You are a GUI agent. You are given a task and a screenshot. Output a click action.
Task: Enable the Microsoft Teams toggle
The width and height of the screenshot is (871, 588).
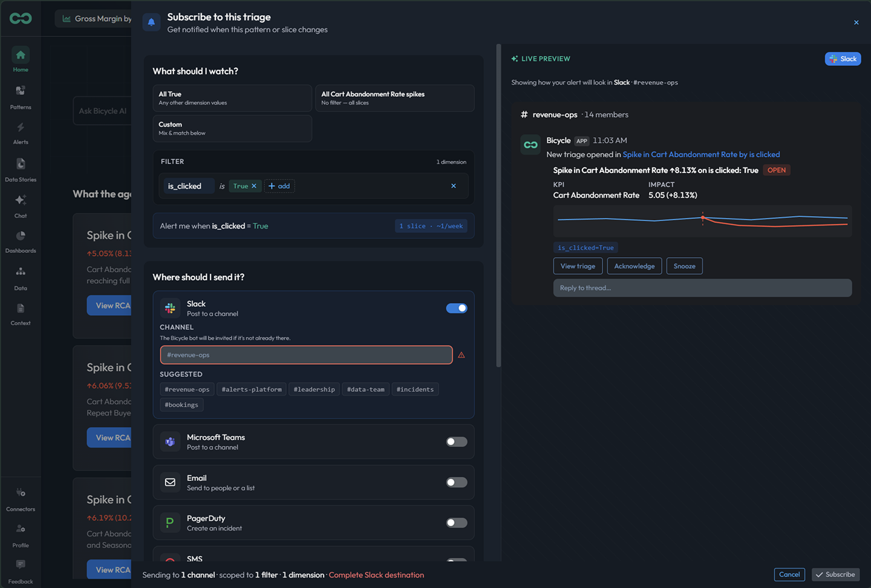click(457, 442)
